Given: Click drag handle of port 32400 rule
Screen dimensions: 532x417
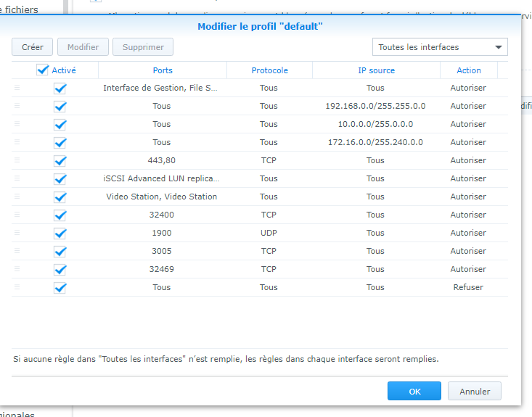Looking at the screenshot, I should (x=17, y=215).
